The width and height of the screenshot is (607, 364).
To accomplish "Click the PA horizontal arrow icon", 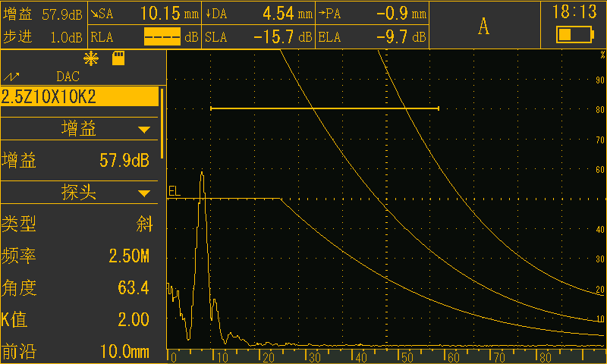I will point(322,14).
